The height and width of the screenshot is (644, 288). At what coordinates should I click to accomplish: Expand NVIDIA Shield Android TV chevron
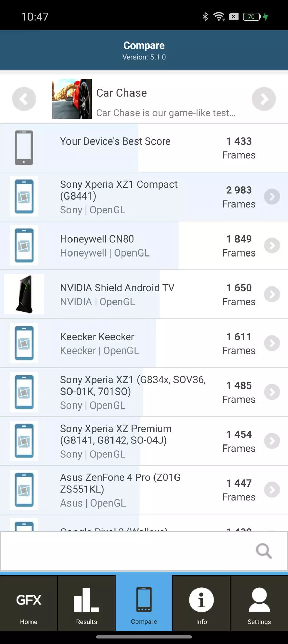point(272,294)
